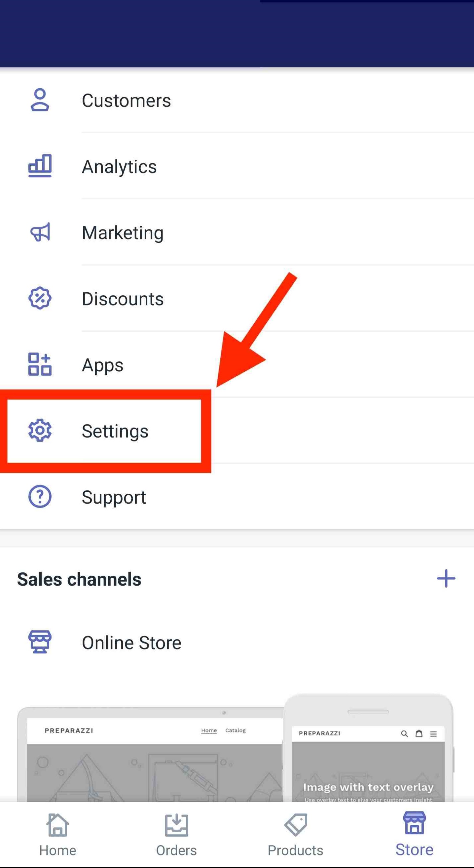Select the Store tab
474x868 pixels.
click(x=415, y=834)
